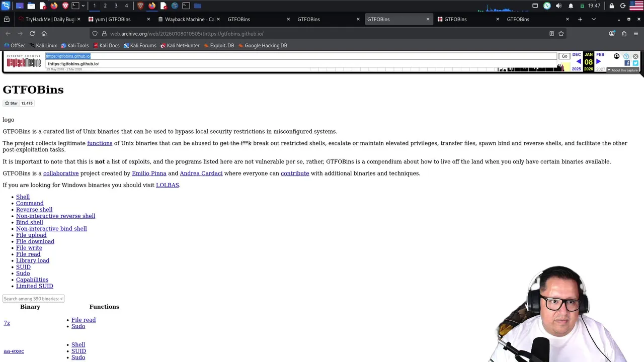This screenshot has width=644, height=362.
Task: Click the Wayback Machine logo
Action: (x=24, y=62)
